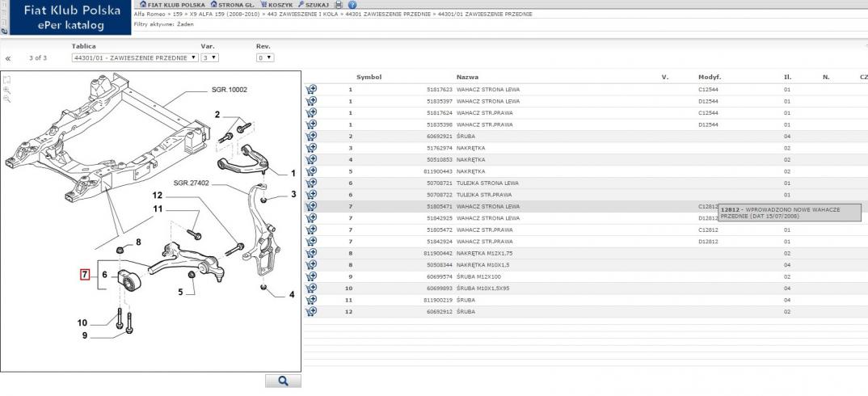
Task: Click 44301 ZAWIESZENIE PRZEDNIE breadcrumb
Action: point(387,14)
